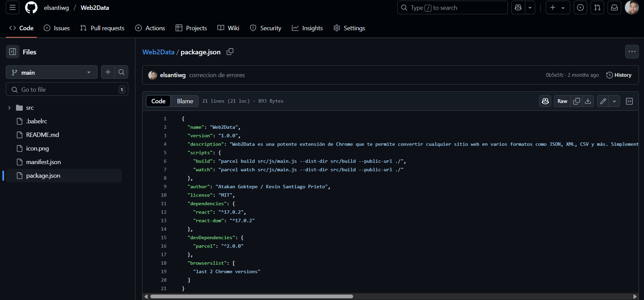Open Raw view of file
The image size is (644, 300).
coord(562,101)
